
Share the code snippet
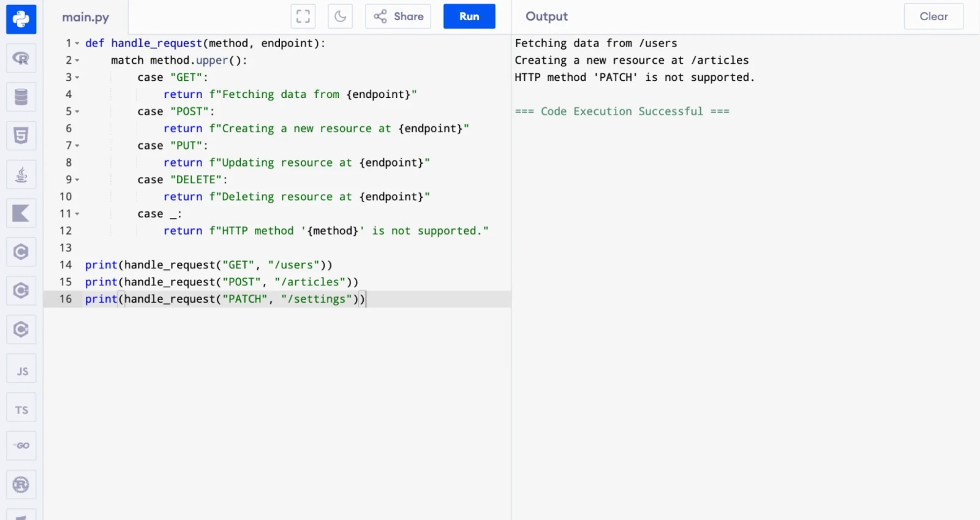(x=398, y=17)
